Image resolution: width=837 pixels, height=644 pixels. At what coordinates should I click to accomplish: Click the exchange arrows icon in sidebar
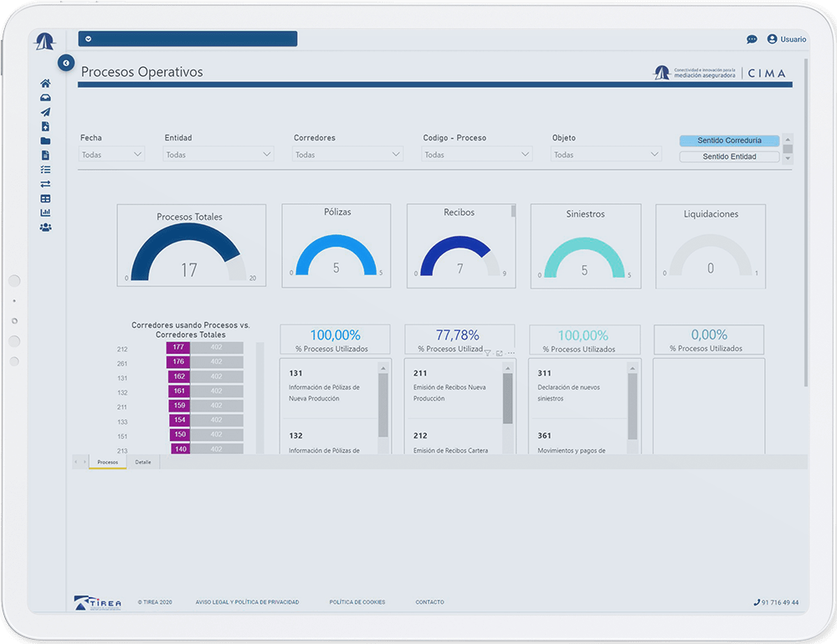45,184
